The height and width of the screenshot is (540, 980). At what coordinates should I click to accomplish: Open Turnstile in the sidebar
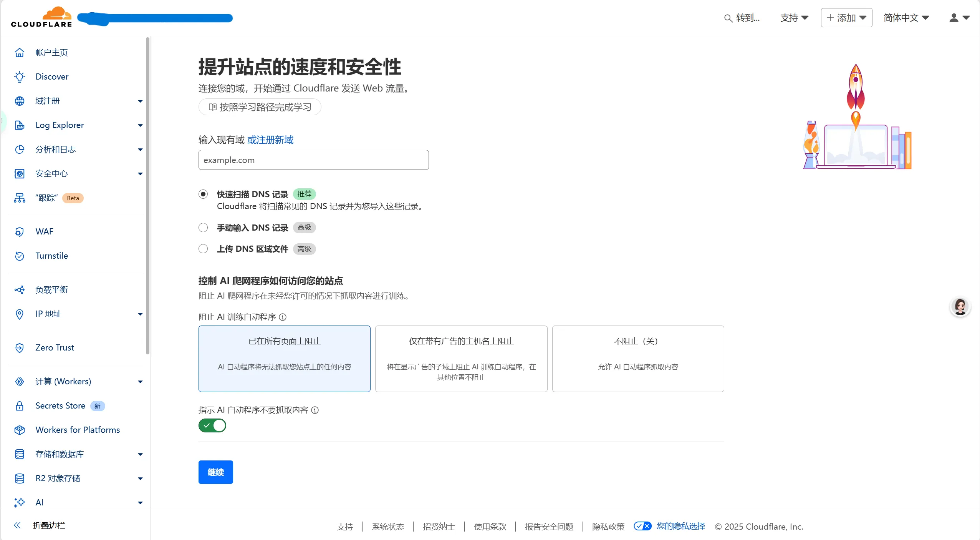coord(51,256)
